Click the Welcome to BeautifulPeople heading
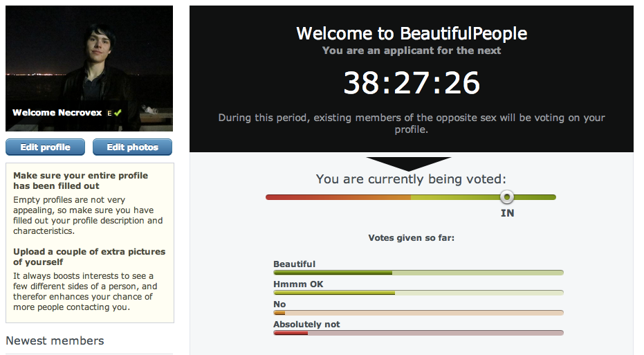644x355 pixels. click(412, 33)
